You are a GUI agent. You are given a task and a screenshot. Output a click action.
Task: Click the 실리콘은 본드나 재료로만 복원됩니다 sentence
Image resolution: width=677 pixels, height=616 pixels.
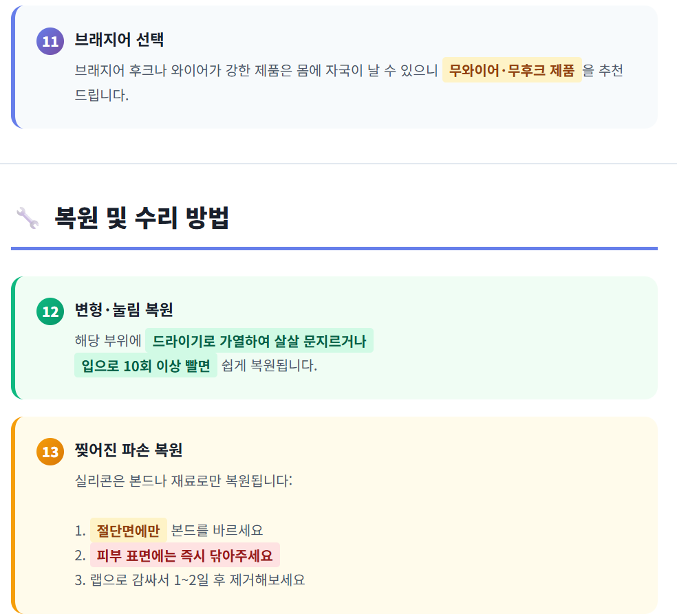click(x=183, y=480)
